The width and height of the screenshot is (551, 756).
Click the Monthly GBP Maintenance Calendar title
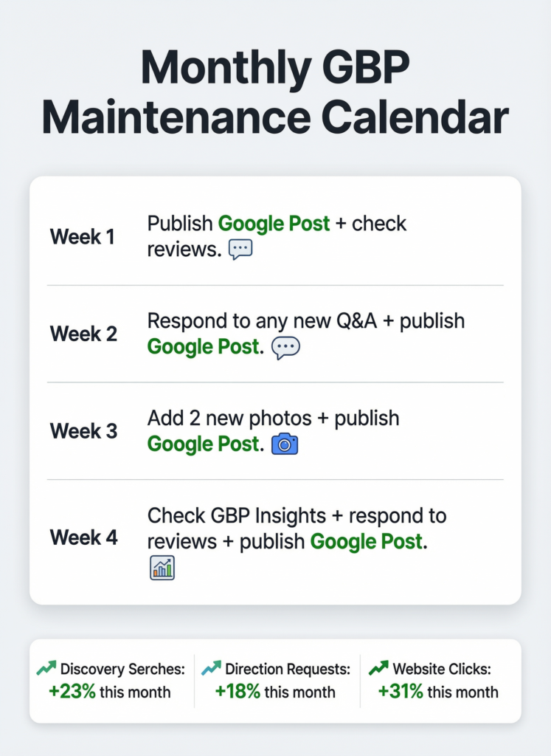pos(275,92)
